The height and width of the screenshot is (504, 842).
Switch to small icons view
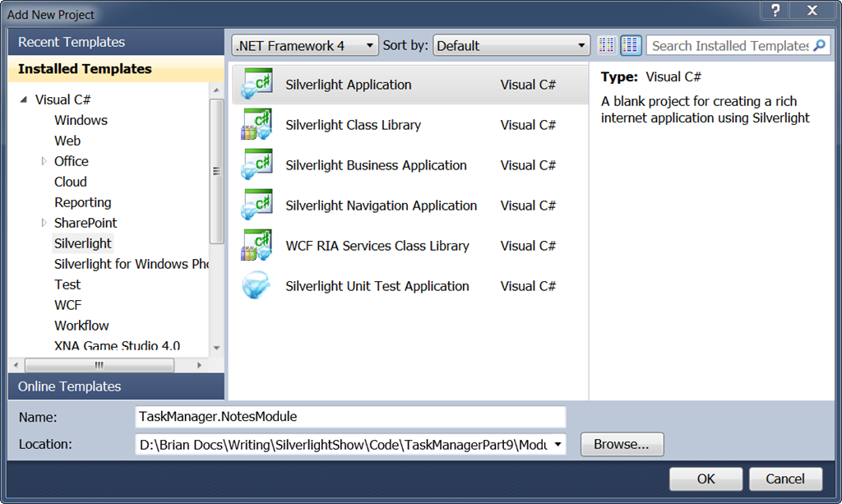tap(607, 45)
